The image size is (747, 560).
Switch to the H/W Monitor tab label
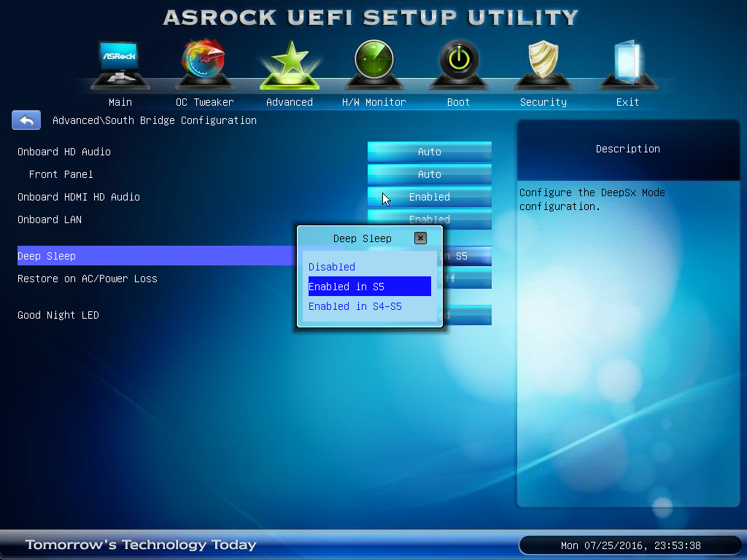(x=374, y=102)
